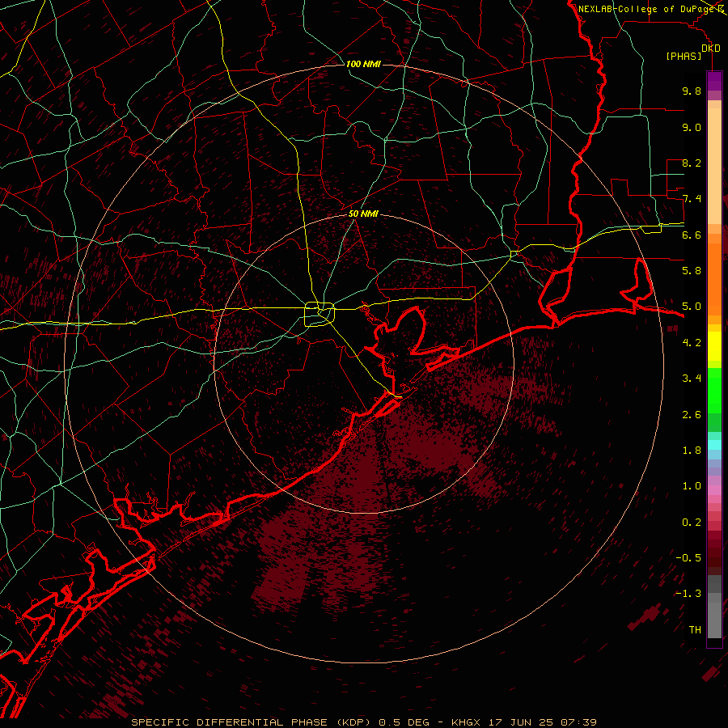Image resolution: width=728 pixels, height=728 pixels.
Task: Click the "[PHAS]" legend unit label
Action: pos(684,56)
